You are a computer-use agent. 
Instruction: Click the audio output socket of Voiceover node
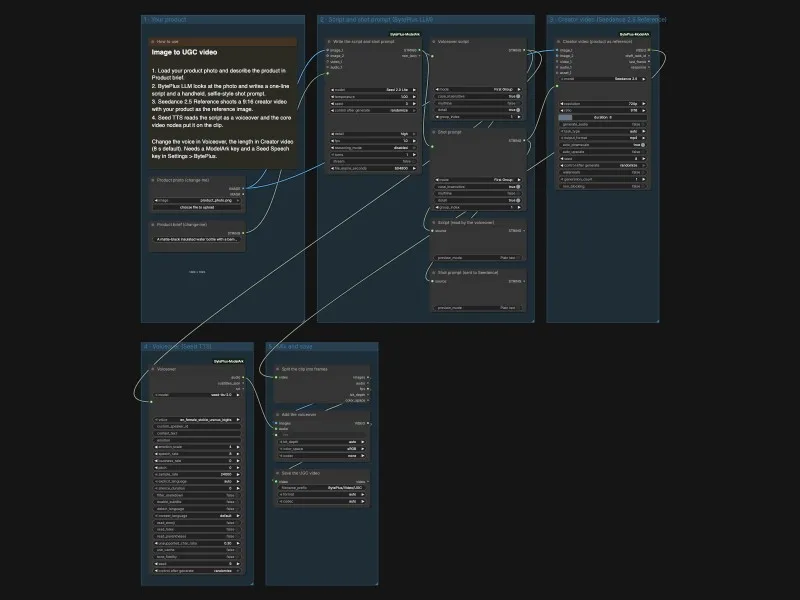243,378
